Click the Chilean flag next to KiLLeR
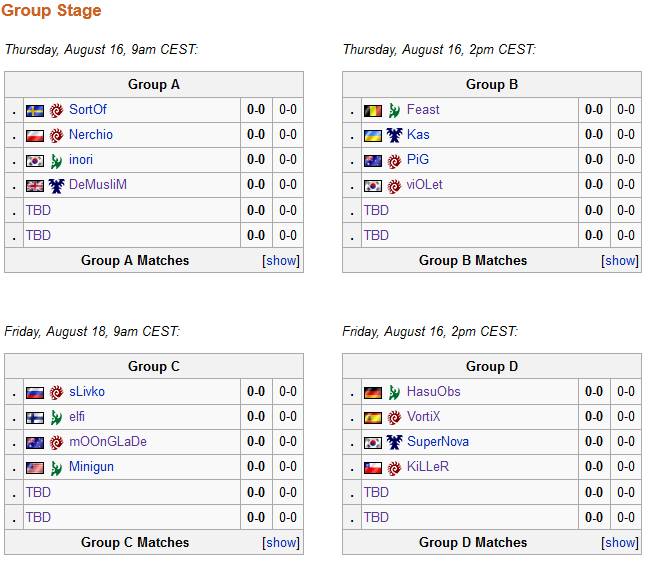The height and width of the screenshot is (566, 658). 372,467
